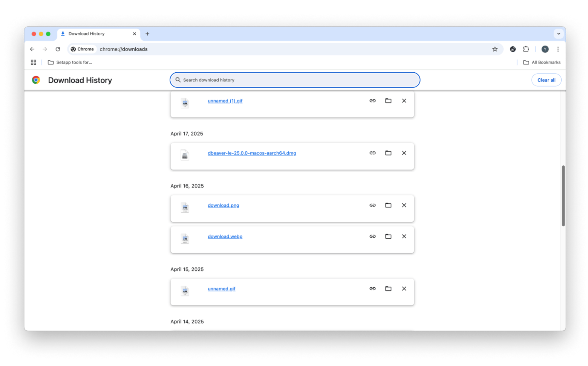Copy download link for dbeaver dmg file
Viewport: 588px width, 366px height.
(372, 153)
